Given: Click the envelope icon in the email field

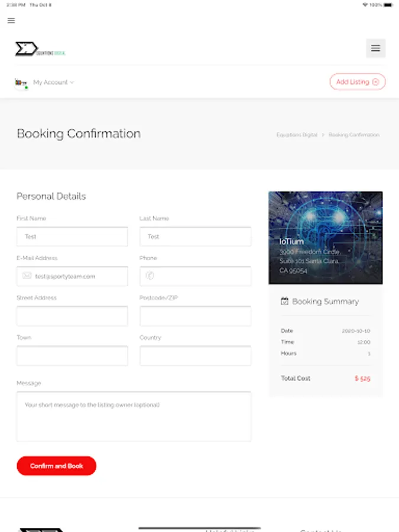Looking at the screenshot, I should coord(27,276).
